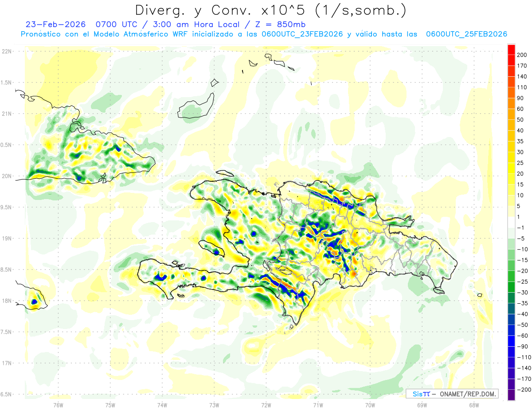
Task: Click the latitude label '0.5N'
Action: pos(6,145)
